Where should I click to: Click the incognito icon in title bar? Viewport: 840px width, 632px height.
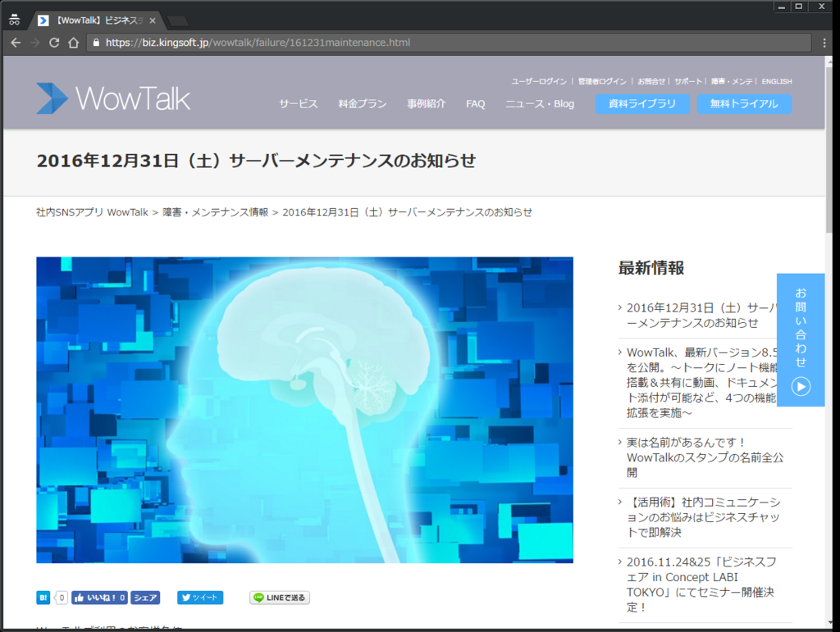tap(15, 20)
